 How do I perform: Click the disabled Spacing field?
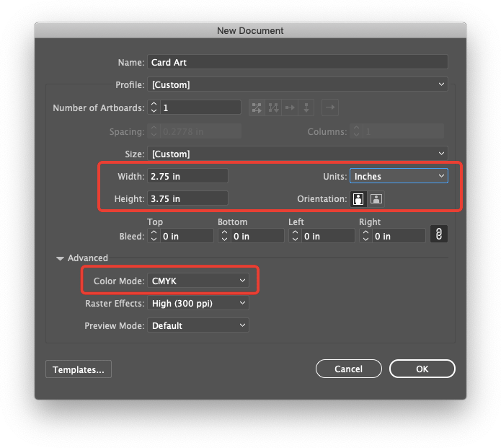pos(200,131)
